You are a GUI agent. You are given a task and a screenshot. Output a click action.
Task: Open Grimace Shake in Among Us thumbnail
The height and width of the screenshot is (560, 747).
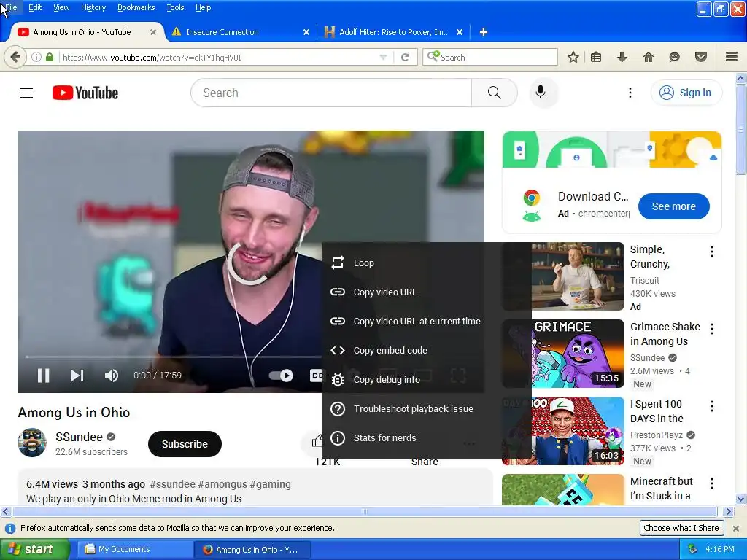563,354
